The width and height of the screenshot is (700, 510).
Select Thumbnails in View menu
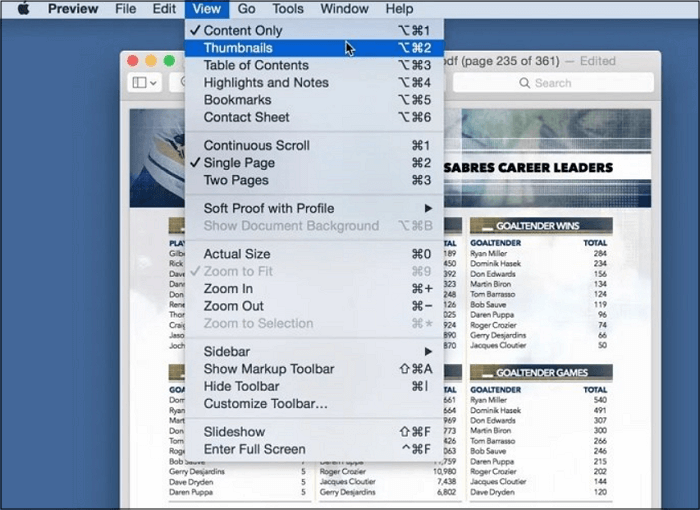tap(314, 48)
